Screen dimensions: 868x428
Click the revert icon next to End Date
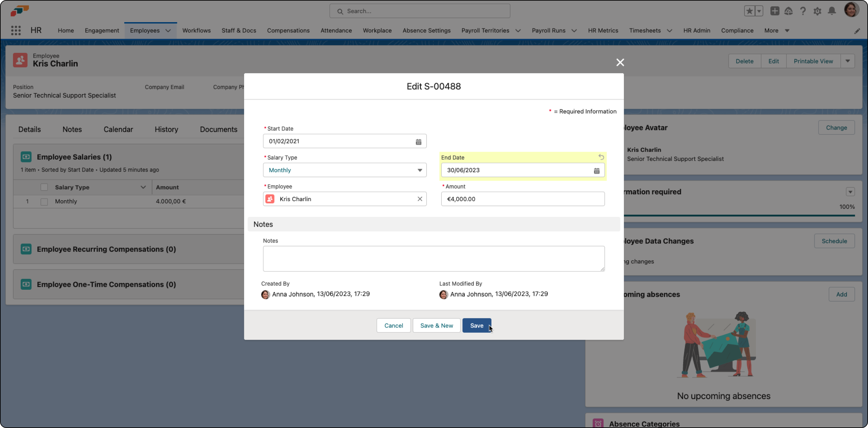(x=602, y=157)
